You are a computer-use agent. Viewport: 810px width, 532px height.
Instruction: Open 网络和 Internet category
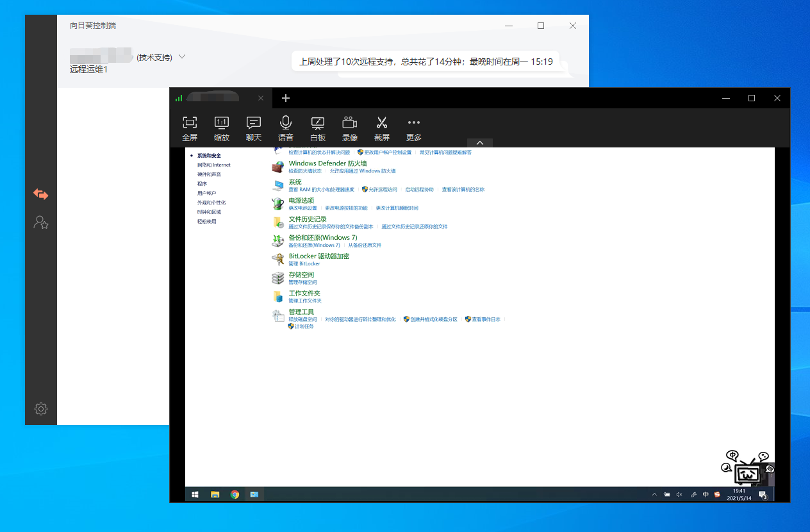tap(214, 165)
